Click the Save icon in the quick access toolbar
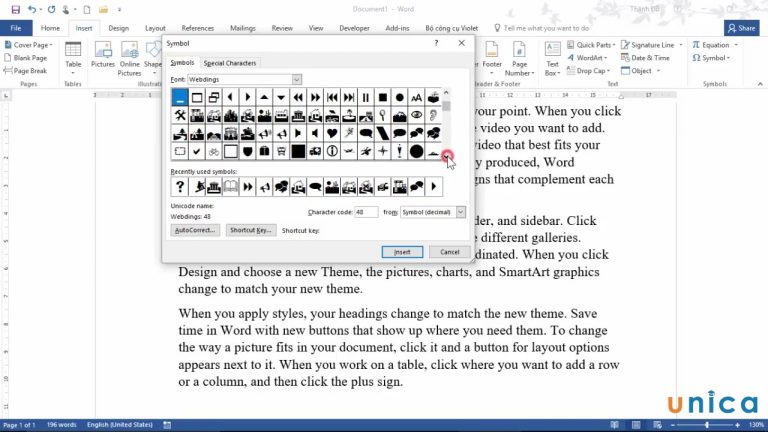This screenshot has height=432, width=768. click(x=16, y=9)
